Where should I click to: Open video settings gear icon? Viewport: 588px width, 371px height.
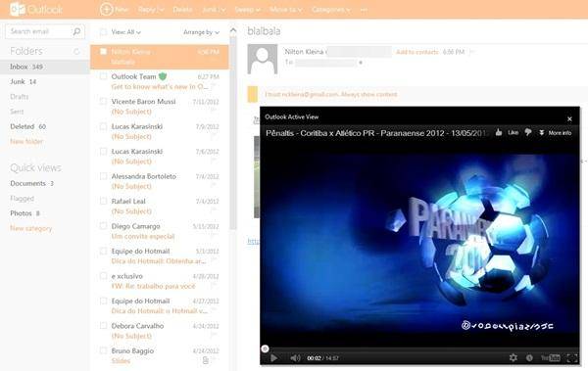[513, 358]
